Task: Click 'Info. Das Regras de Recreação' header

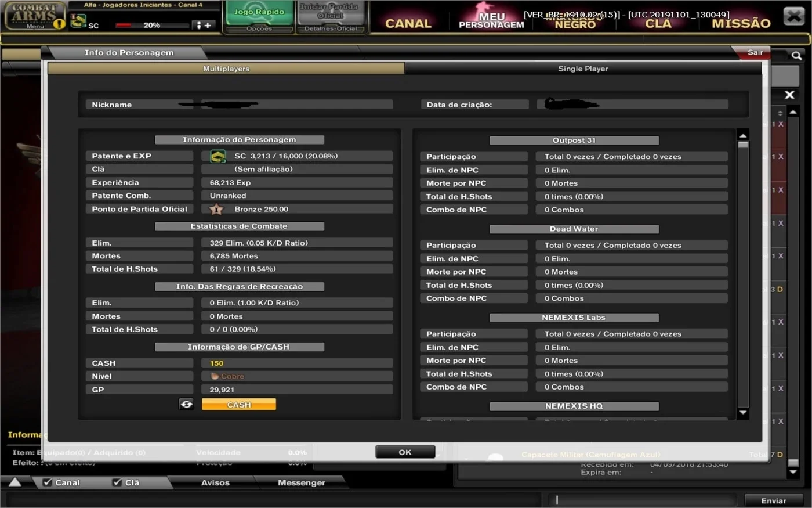Action: click(x=240, y=287)
